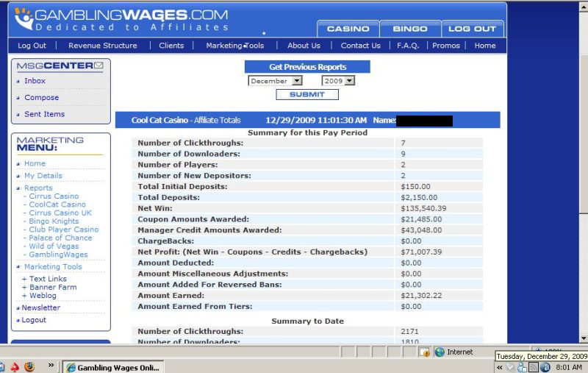Open the month dropdown showing December
588x373 pixels.
(275, 81)
